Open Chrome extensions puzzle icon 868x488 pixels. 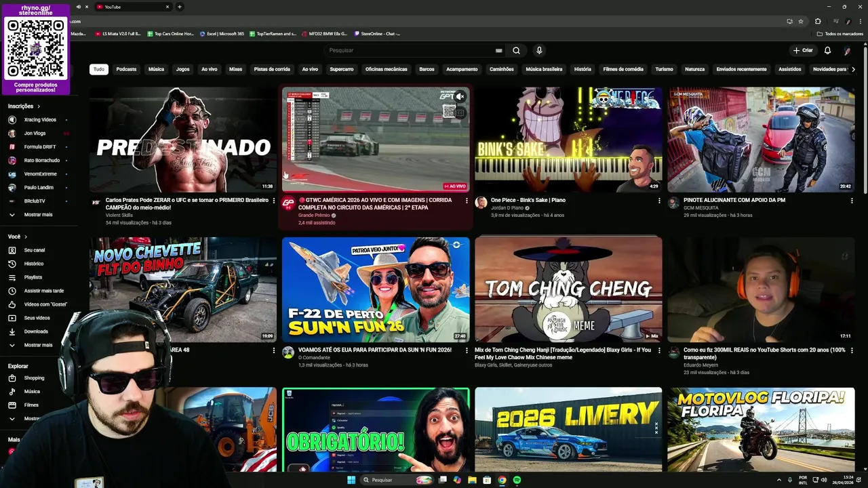click(x=818, y=21)
